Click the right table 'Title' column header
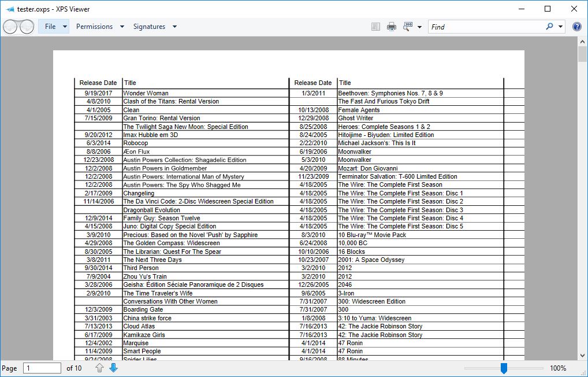Viewport: 588px width, 377px height. coord(345,83)
